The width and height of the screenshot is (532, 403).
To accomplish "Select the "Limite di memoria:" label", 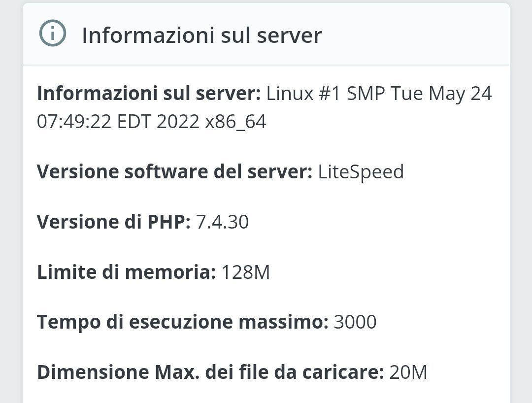I will [126, 272].
